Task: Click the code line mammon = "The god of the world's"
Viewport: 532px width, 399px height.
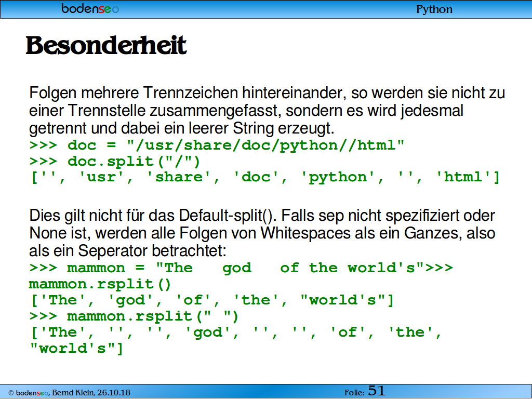Action: pyautogui.click(x=241, y=268)
